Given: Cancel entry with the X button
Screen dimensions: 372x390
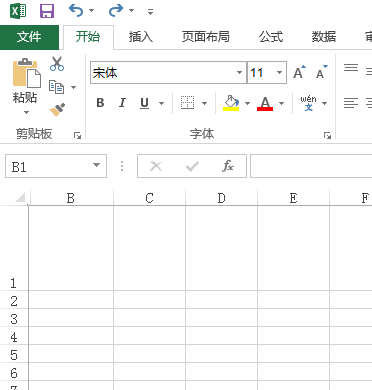Looking at the screenshot, I should click(156, 166).
